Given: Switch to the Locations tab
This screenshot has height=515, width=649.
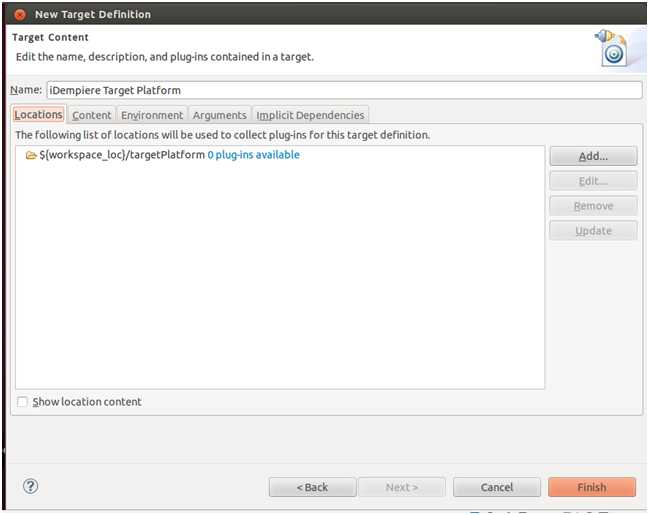Looking at the screenshot, I should 38,114.
